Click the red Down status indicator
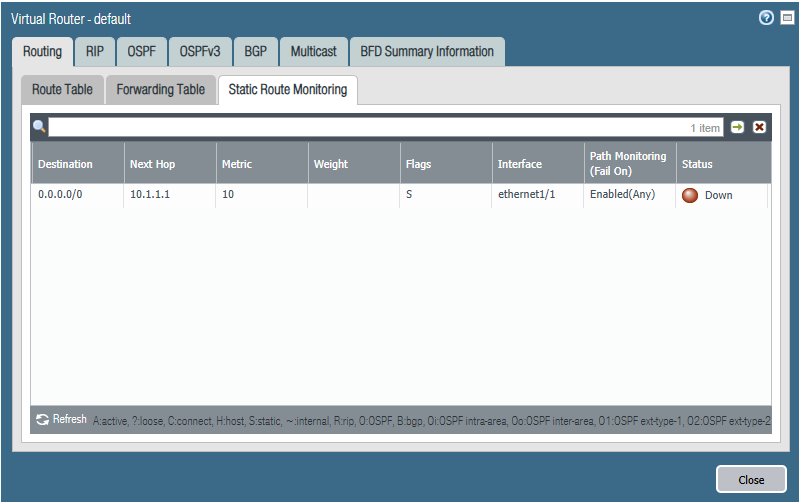The height and width of the screenshot is (502, 799). (x=690, y=195)
